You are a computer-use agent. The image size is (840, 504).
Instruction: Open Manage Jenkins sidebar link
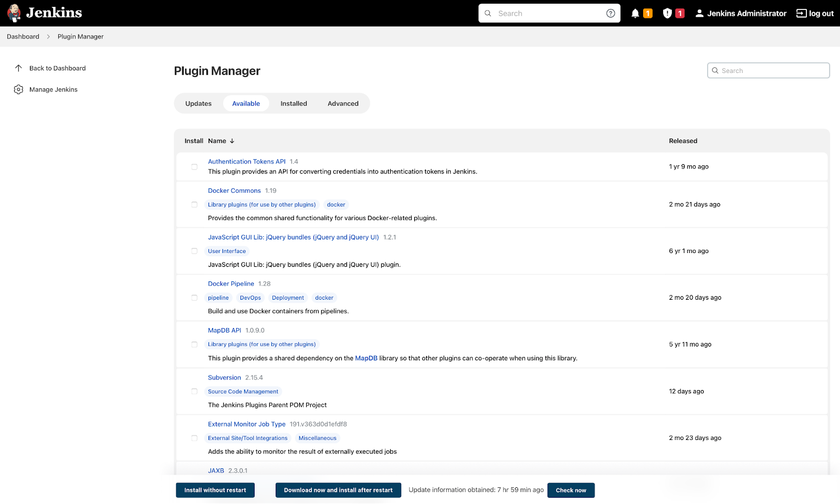click(54, 90)
